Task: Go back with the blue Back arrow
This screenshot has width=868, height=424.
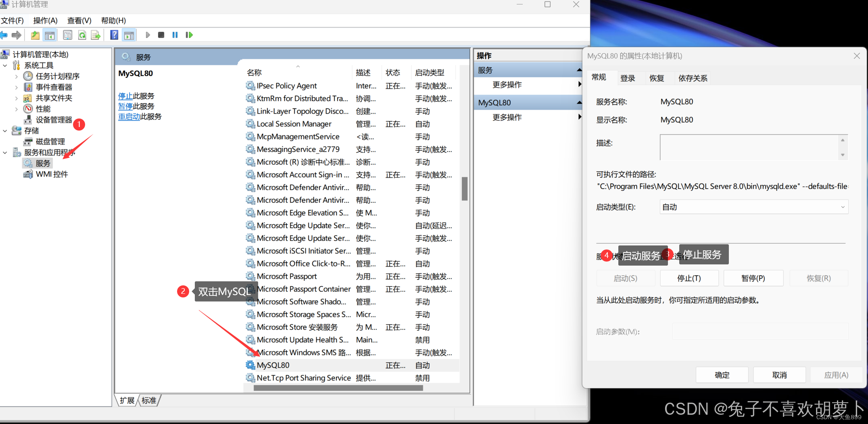Action: [4, 35]
